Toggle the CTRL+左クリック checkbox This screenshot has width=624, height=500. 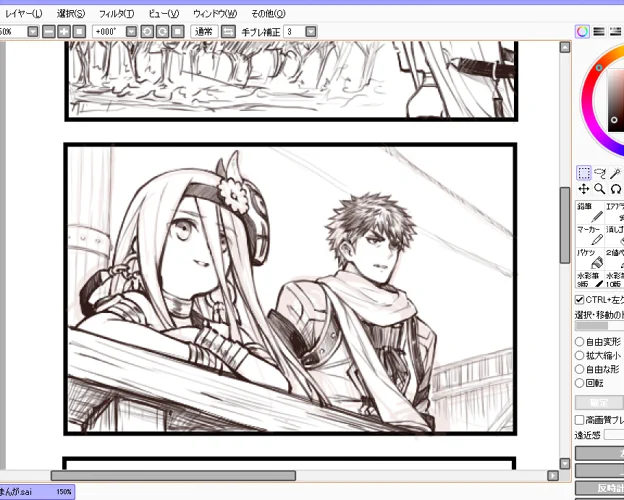(579, 299)
